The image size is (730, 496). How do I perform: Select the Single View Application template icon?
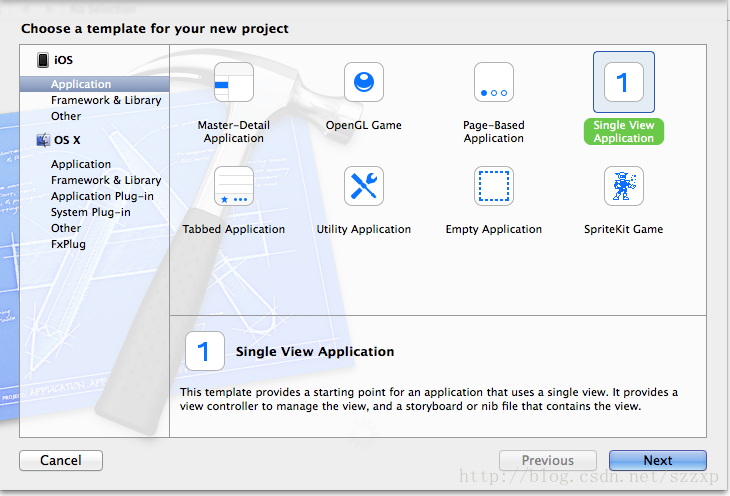point(624,82)
